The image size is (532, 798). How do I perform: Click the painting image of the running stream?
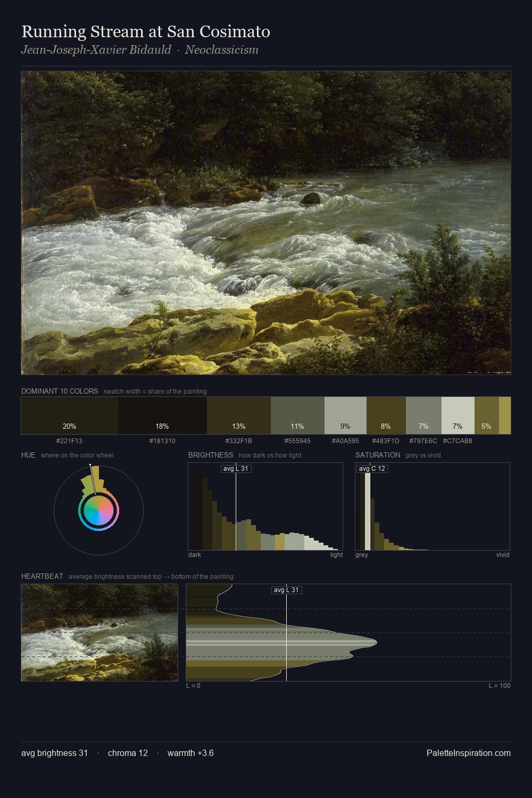pyautogui.click(x=266, y=223)
